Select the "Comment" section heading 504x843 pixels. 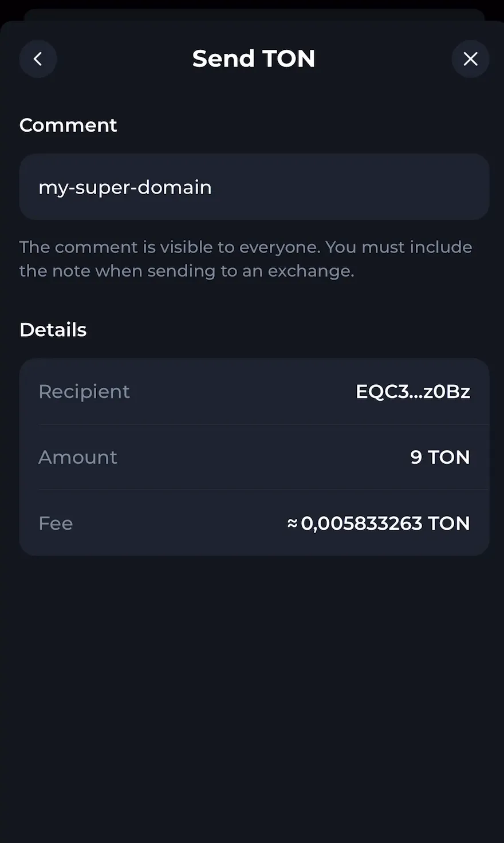(x=68, y=125)
